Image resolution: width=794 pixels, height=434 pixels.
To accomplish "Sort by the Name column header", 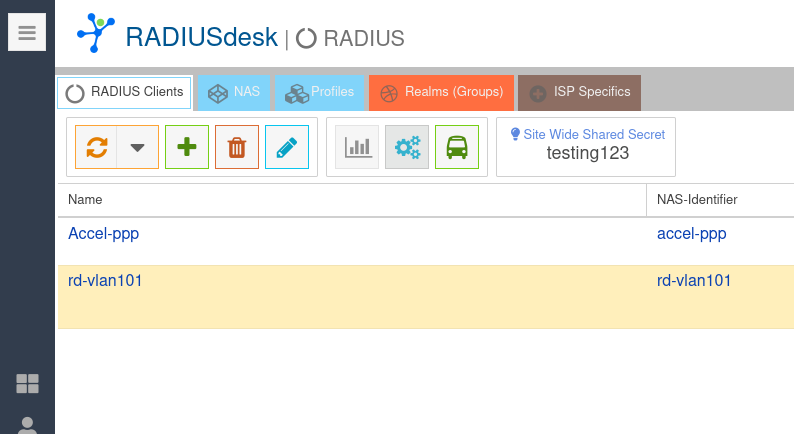I will tap(350, 200).
